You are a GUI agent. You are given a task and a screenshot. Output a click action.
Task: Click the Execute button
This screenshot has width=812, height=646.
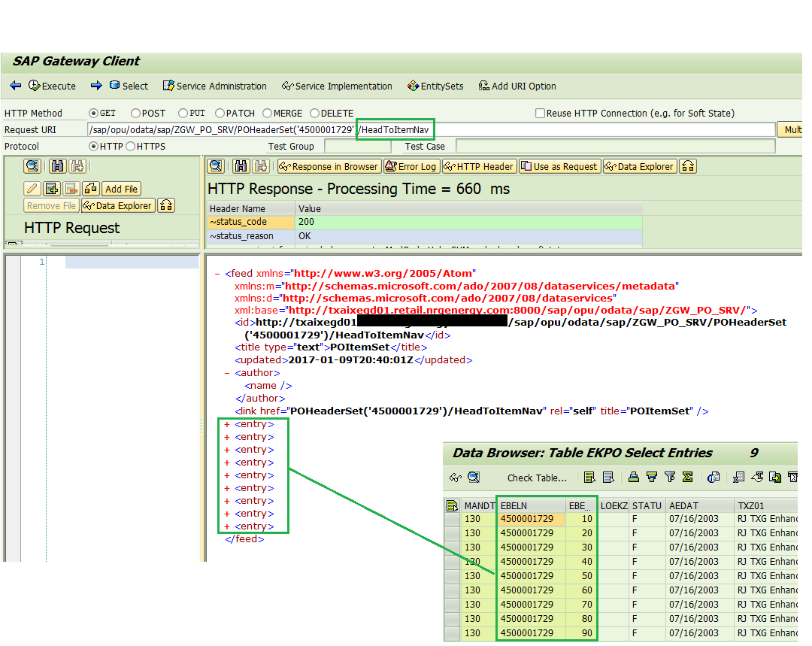(x=52, y=86)
